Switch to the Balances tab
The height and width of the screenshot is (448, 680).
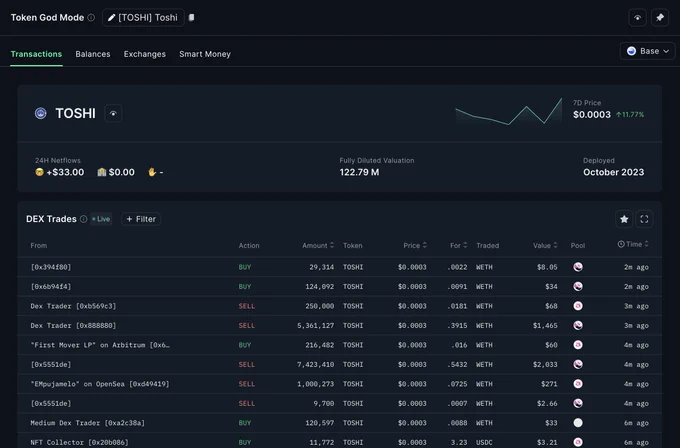pos(93,54)
